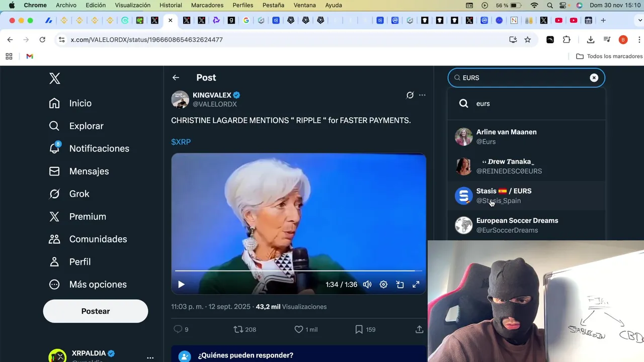Open video settings gear
Image resolution: width=644 pixels, height=362 pixels.
383,285
